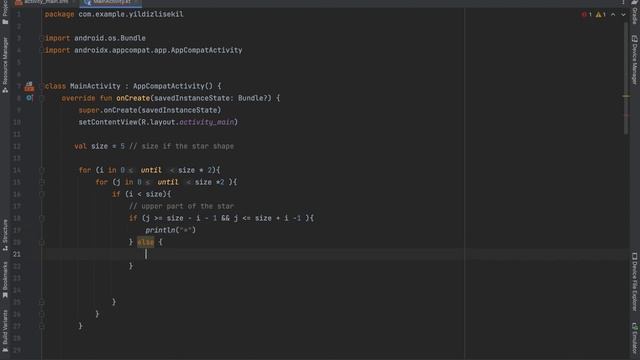The height and width of the screenshot is (360, 640).
Task: Click the 'onCreate' function name on line 8
Action: (x=133, y=98)
